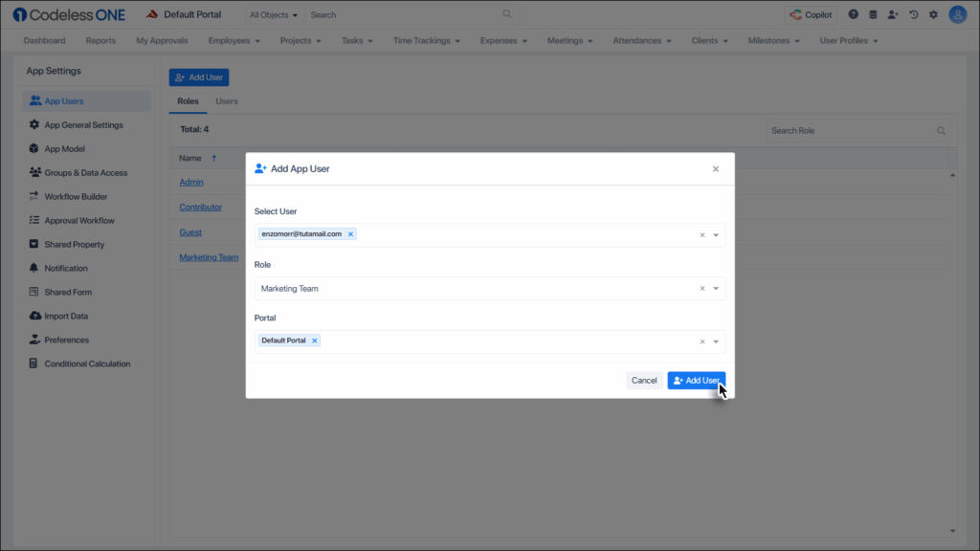Open the history clock icon
Viewport: 980px width, 551px height.
[914, 14]
